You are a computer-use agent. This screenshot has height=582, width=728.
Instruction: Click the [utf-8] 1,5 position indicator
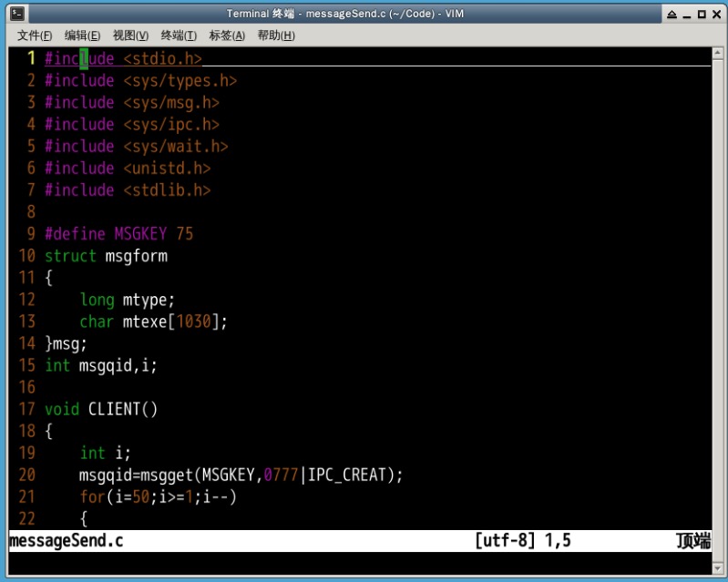coord(522,540)
